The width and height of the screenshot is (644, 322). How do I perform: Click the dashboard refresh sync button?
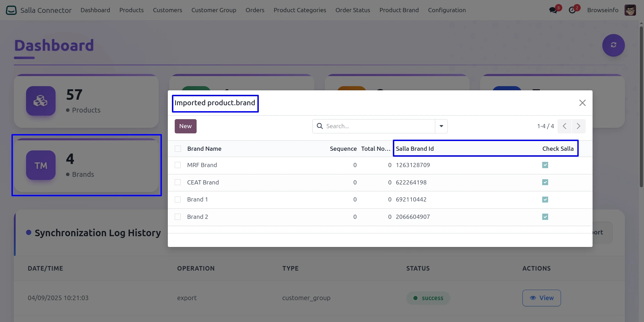(x=613, y=45)
